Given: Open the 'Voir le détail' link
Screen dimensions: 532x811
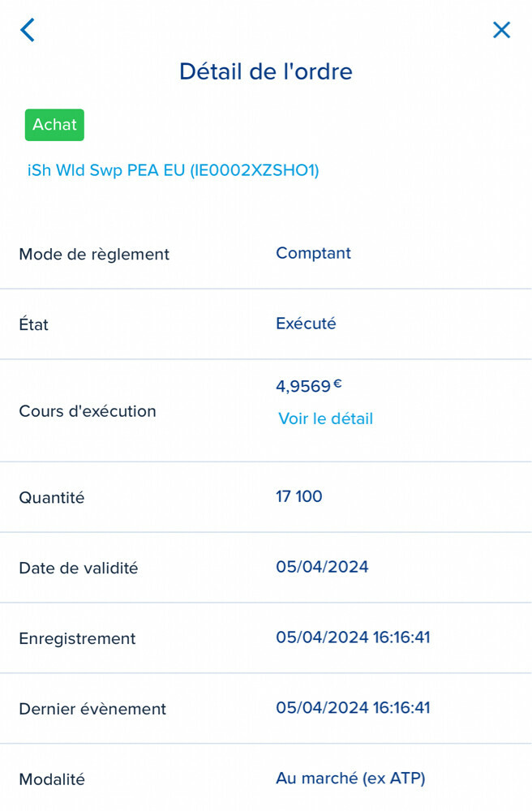Looking at the screenshot, I should point(325,418).
